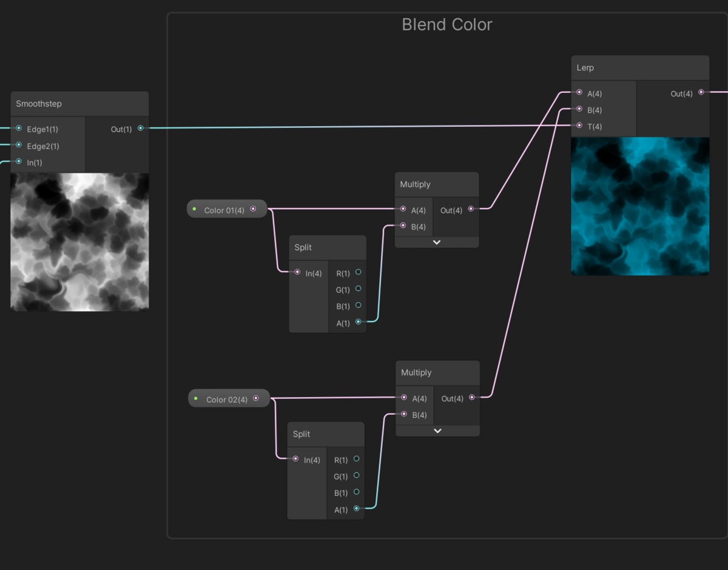Viewport: 728px width, 570px height.
Task: Select the Smoothstep node title
Action: pyautogui.click(x=39, y=104)
